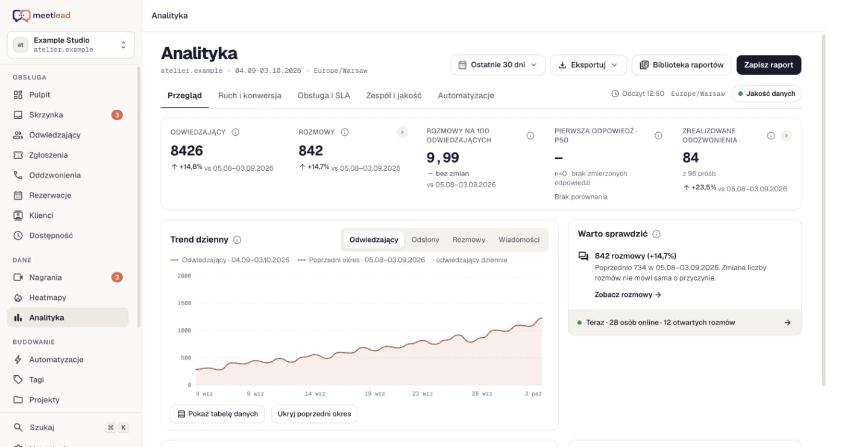Viewport: 868px width, 447px height.
Task: Switch chart to Odsłony series
Action: point(426,239)
